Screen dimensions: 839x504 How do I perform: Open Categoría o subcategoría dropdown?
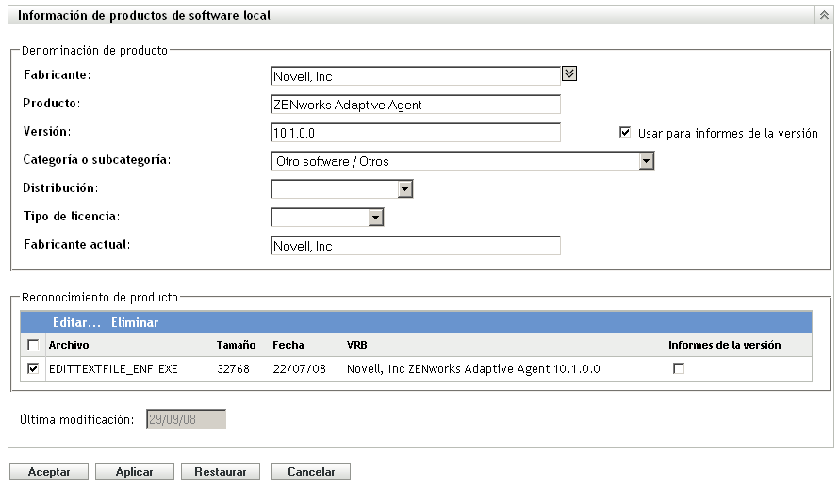tap(462, 161)
